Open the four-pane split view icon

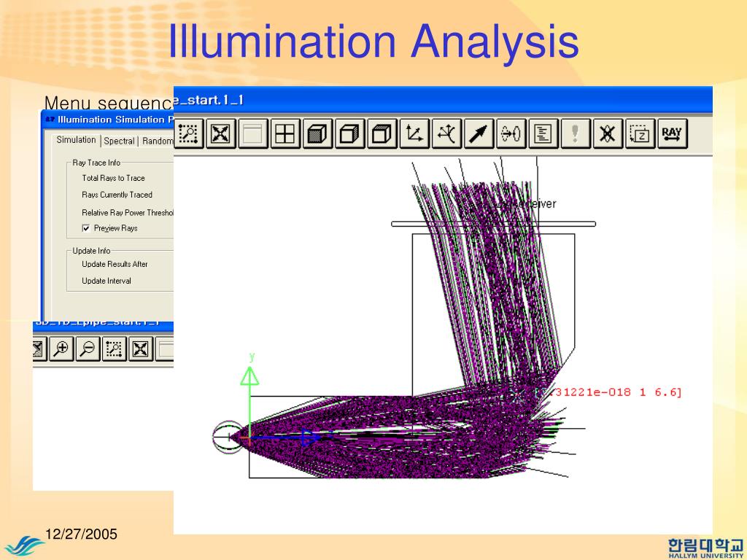[285, 134]
